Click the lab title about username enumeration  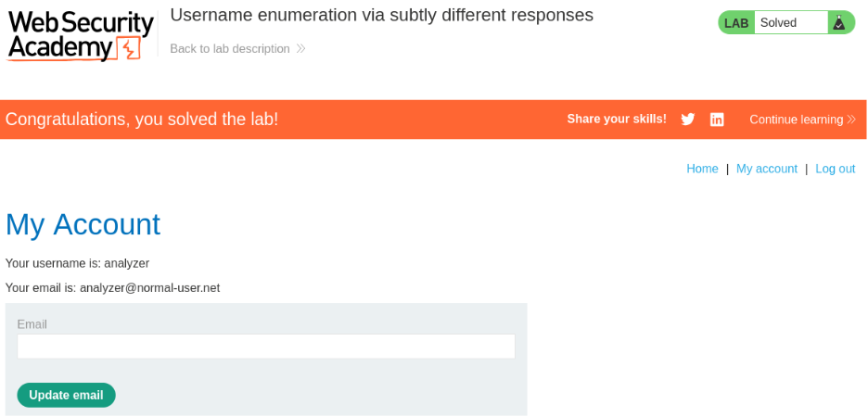tap(381, 16)
